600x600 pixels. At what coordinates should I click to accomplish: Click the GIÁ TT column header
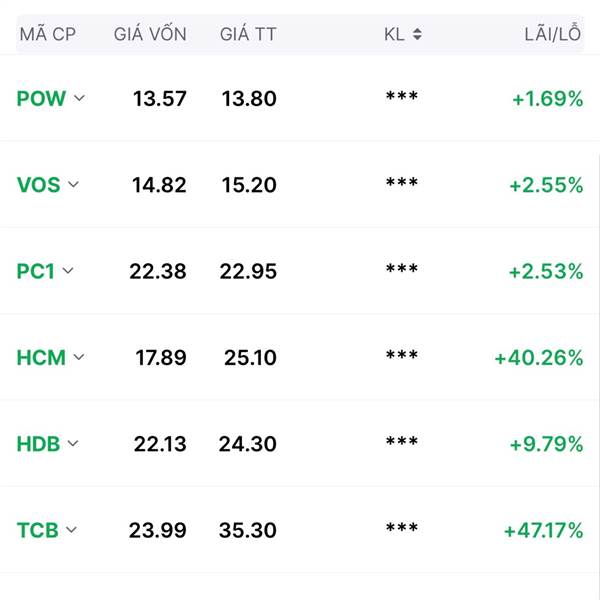[248, 33]
